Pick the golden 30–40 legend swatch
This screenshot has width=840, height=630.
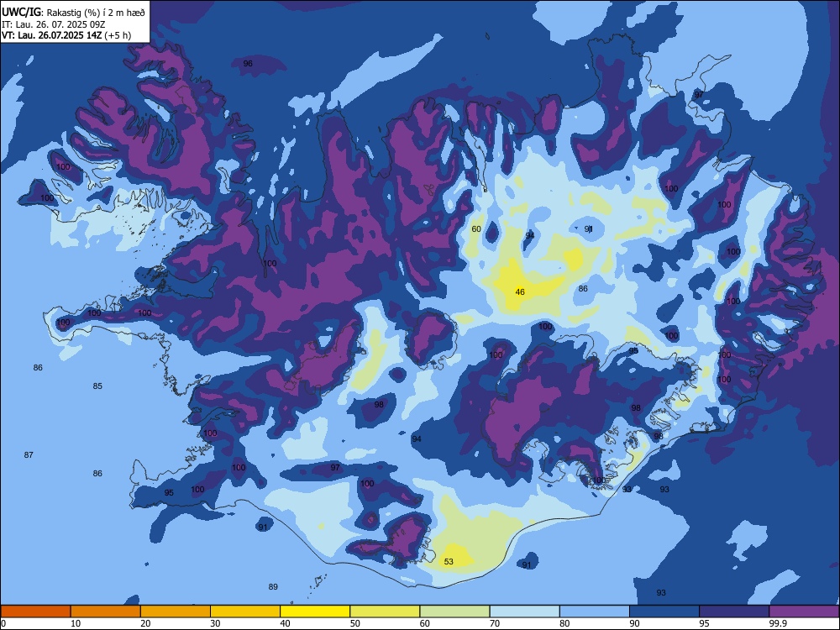[x=245, y=612]
